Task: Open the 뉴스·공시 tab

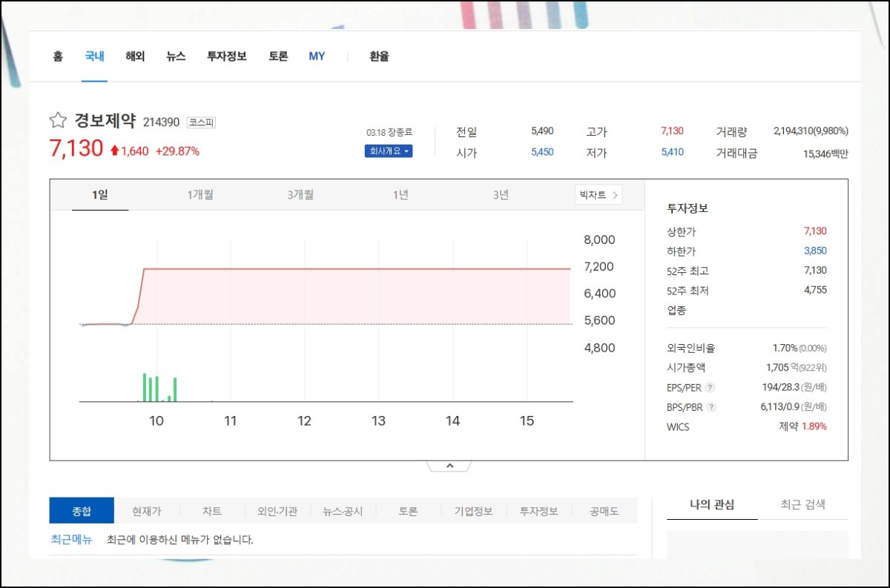Action: (x=343, y=511)
